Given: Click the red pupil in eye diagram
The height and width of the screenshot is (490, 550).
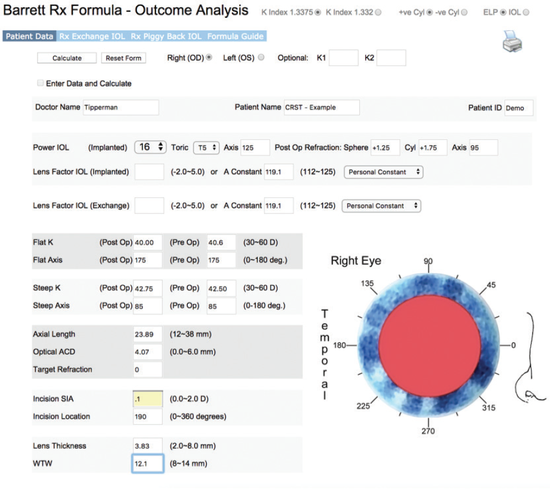Looking at the screenshot, I should 430,345.
